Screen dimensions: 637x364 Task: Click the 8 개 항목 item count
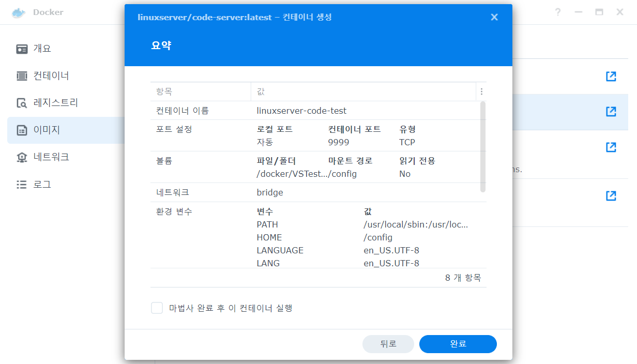point(463,278)
